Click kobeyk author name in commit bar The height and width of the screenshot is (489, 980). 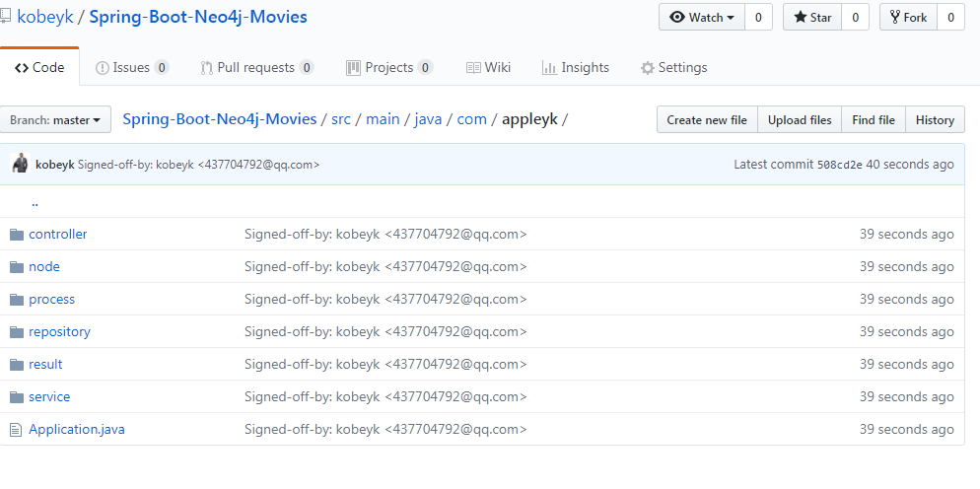click(55, 165)
